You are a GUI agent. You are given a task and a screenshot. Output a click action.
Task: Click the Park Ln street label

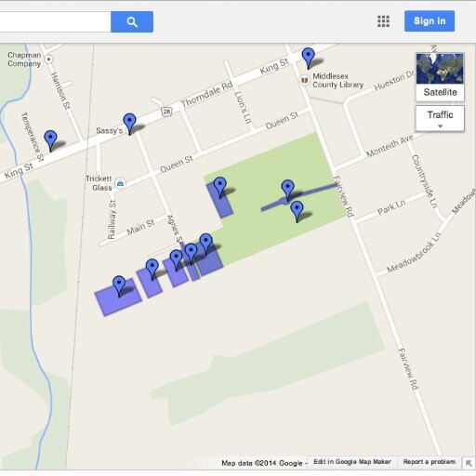tap(391, 207)
